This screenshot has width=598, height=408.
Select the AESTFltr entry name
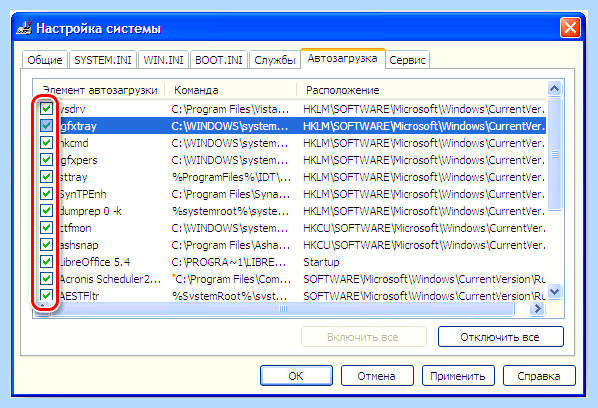(x=79, y=296)
